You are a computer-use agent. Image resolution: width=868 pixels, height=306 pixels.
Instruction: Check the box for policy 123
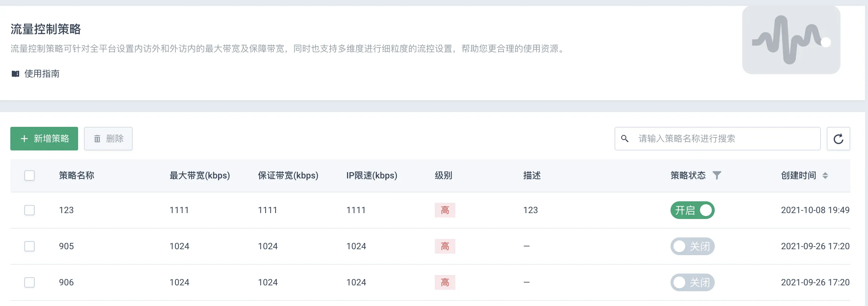pos(29,210)
